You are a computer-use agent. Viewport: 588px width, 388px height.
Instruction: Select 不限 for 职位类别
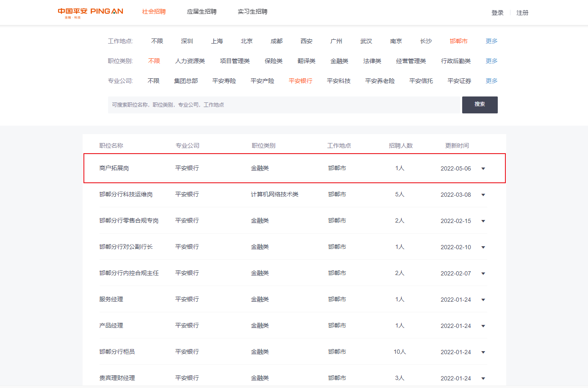pos(154,61)
